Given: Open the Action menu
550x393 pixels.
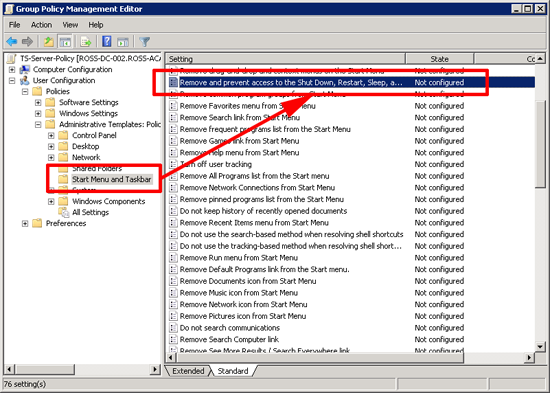Looking at the screenshot, I should click(x=41, y=25).
